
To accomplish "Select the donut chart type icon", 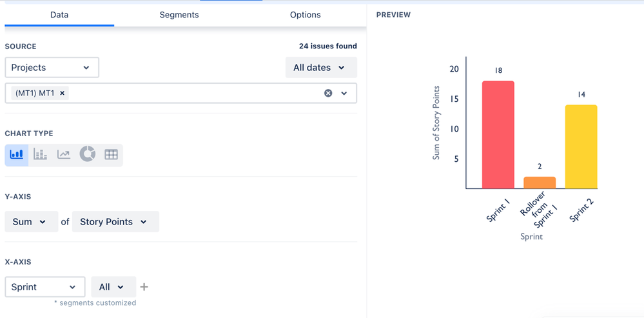I will click(88, 154).
